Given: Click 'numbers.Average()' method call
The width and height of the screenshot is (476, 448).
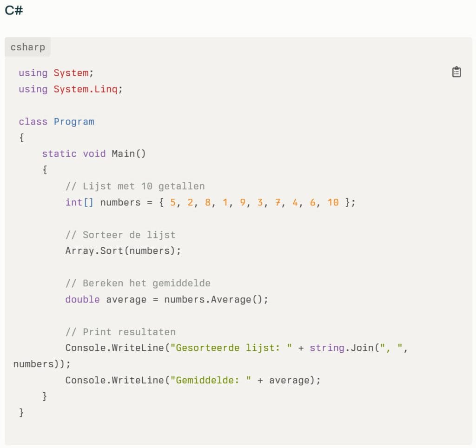Looking at the screenshot, I should click(216, 300).
